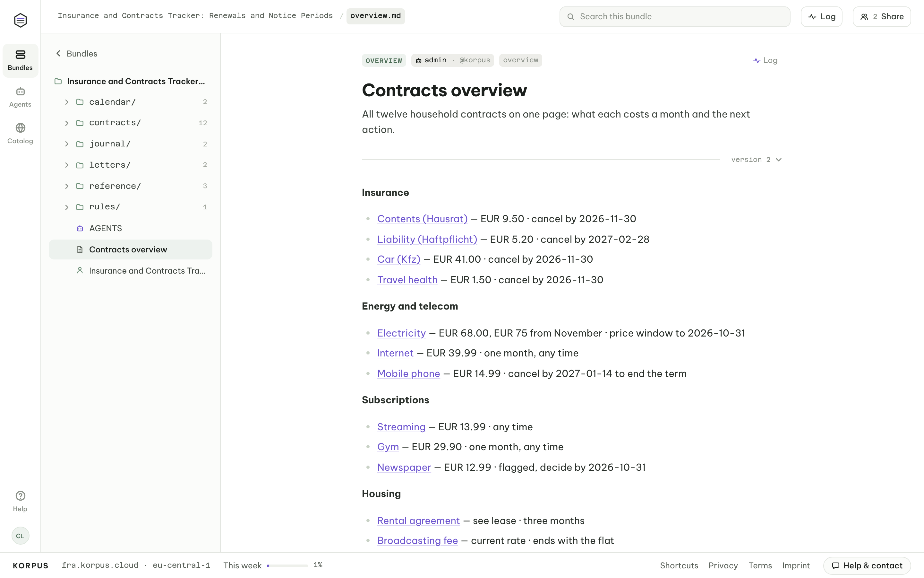Click the bundle name breadcrumb

coord(195,16)
